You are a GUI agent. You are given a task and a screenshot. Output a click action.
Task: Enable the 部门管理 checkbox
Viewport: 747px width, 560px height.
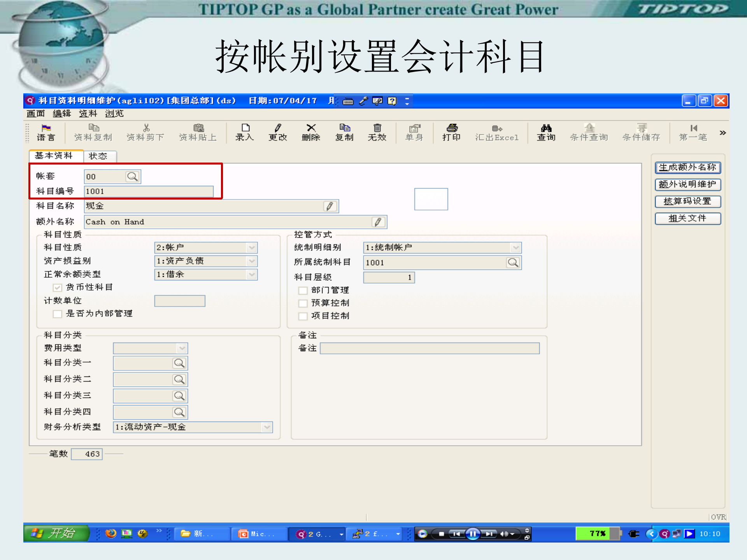click(303, 290)
